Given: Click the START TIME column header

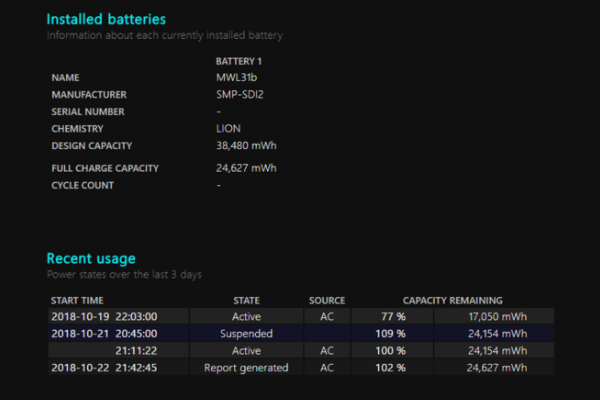Looking at the screenshot, I should tap(77, 300).
